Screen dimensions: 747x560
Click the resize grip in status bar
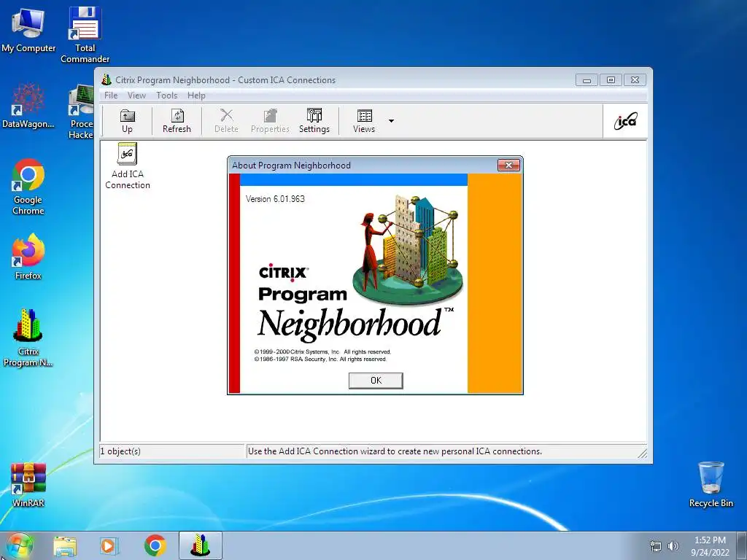click(x=642, y=453)
